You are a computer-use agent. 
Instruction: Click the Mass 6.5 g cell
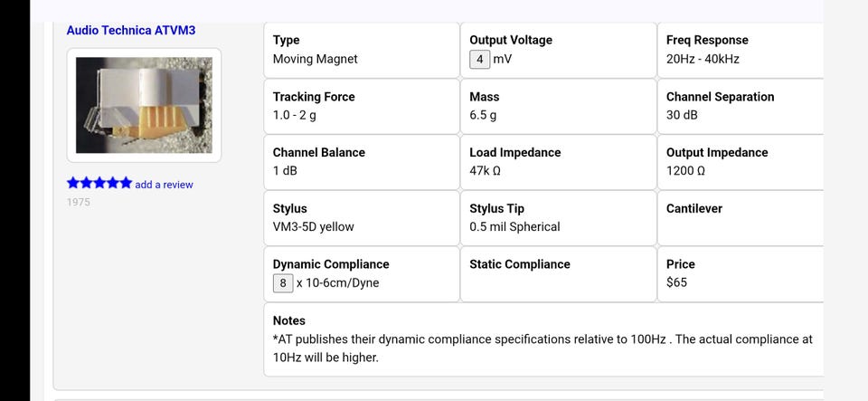click(x=558, y=106)
